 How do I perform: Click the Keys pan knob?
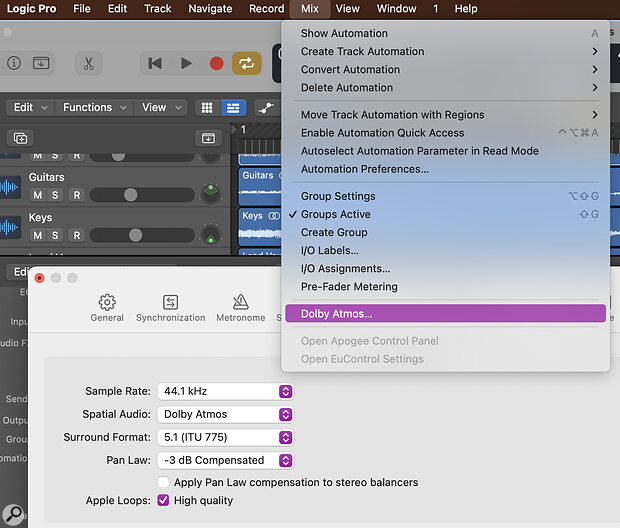[211, 234]
